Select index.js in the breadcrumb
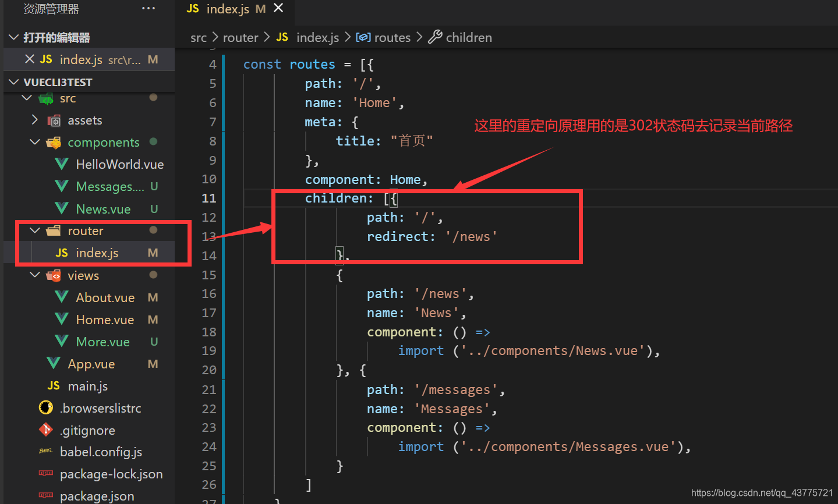838x504 pixels. click(x=317, y=37)
